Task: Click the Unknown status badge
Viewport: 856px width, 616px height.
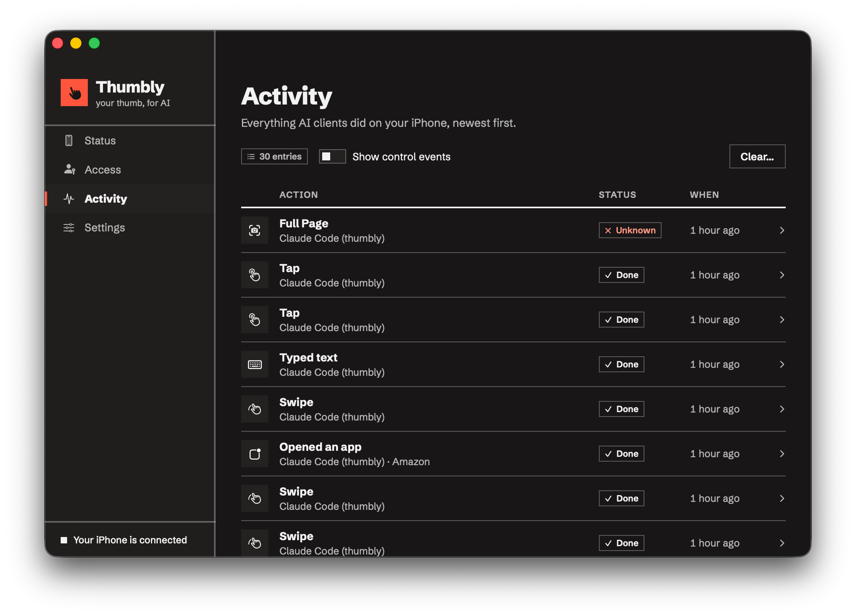Action: (630, 230)
